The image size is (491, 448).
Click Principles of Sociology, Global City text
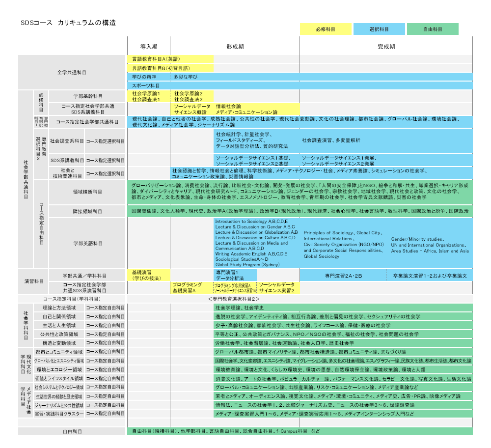click(x=343, y=233)
